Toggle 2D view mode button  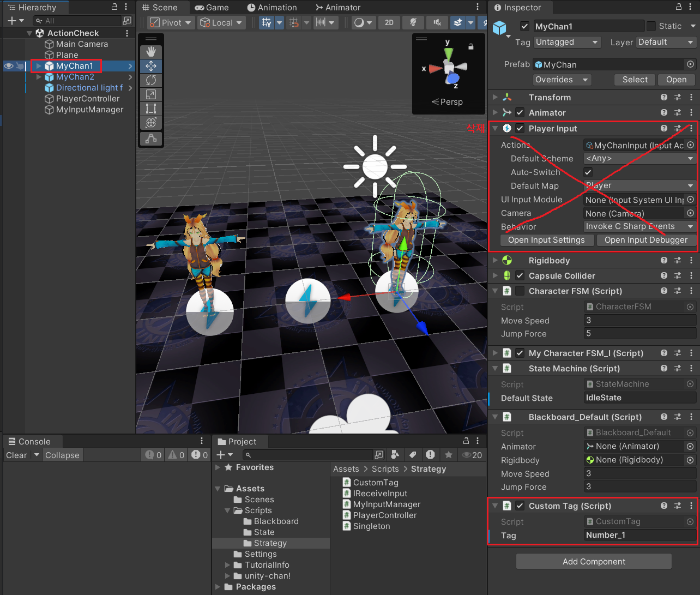pyautogui.click(x=389, y=22)
